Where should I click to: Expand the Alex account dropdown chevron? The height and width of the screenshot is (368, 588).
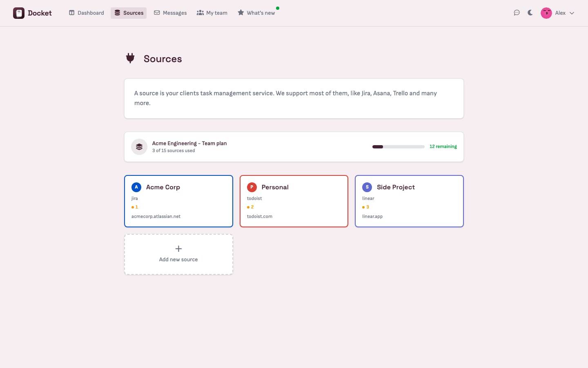click(x=572, y=13)
